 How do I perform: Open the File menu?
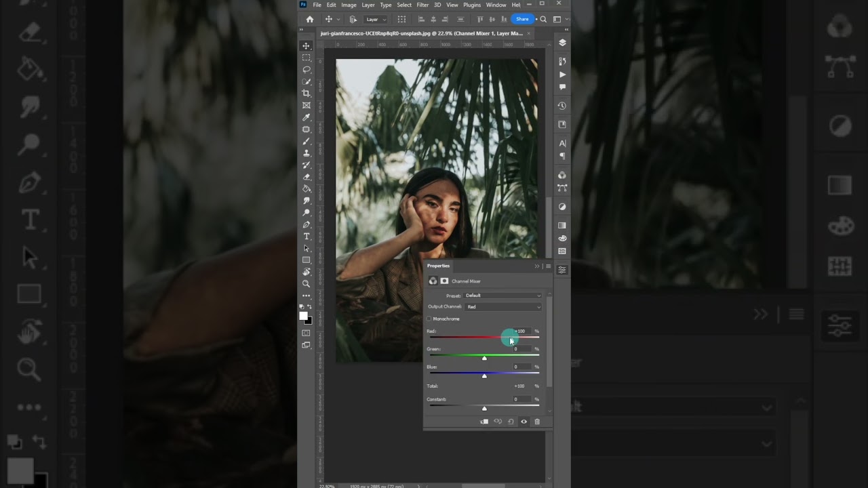click(x=317, y=5)
